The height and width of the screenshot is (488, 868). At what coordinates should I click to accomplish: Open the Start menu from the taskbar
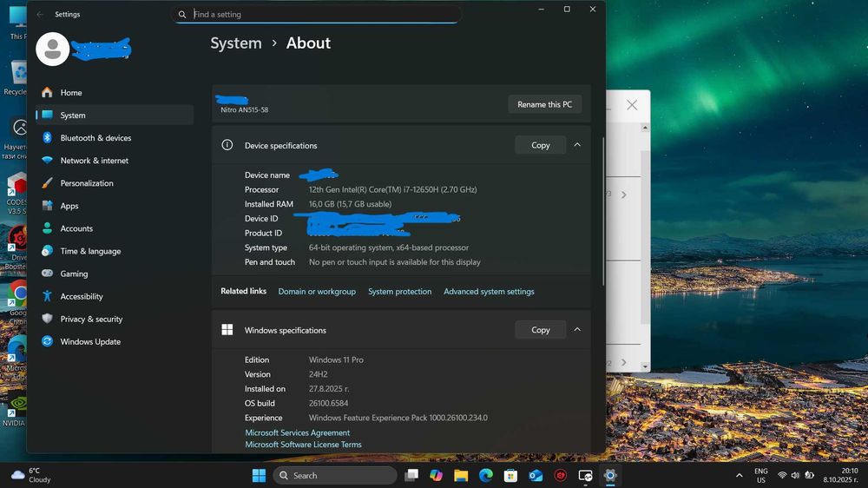pyautogui.click(x=259, y=475)
